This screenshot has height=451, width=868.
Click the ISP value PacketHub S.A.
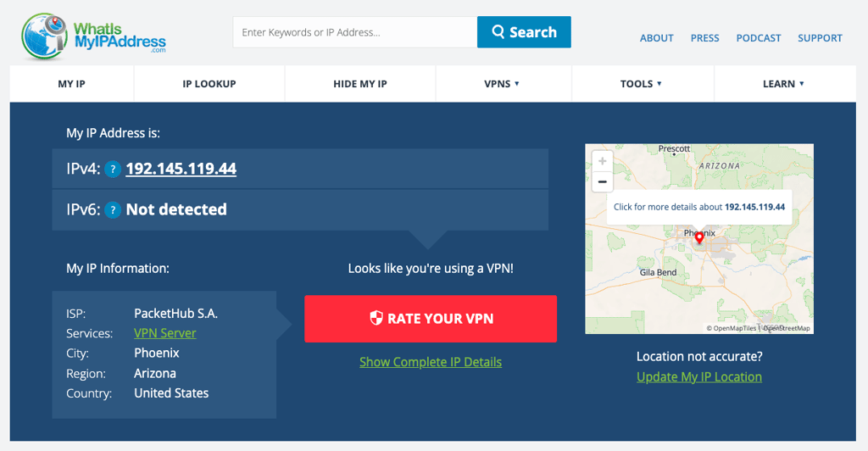[176, 314]
